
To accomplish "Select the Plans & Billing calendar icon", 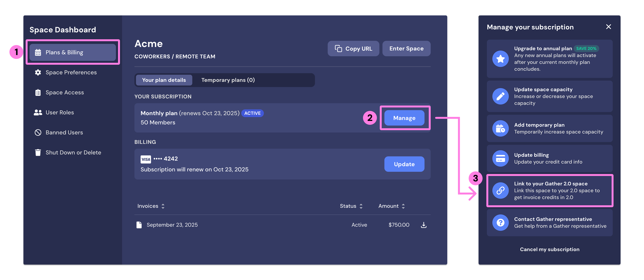I will [38, 52].
